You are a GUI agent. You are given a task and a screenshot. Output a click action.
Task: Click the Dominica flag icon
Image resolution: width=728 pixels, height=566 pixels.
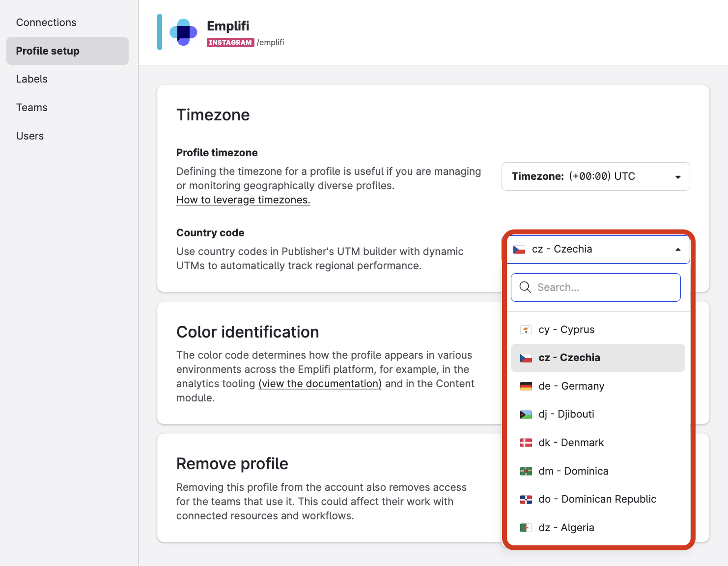point(526,471)
